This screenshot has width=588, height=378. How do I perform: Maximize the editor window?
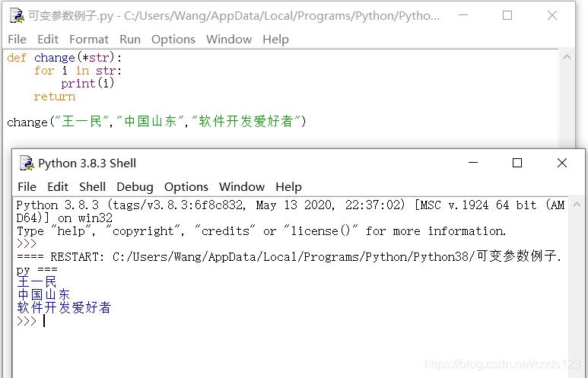coord(507,15)
